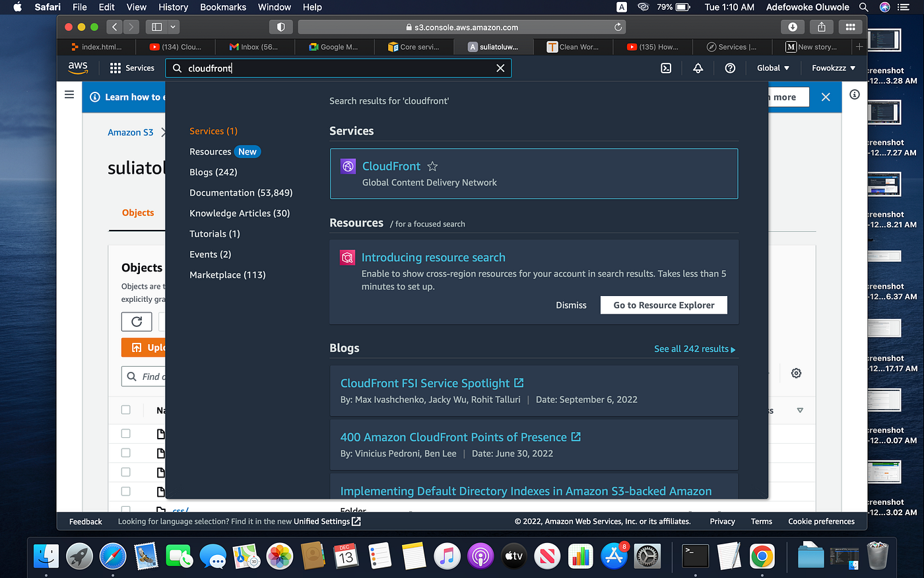This screenshot has height=578, width=924.
Task: Open the AWS help question mark
Action: pos(730,68)
